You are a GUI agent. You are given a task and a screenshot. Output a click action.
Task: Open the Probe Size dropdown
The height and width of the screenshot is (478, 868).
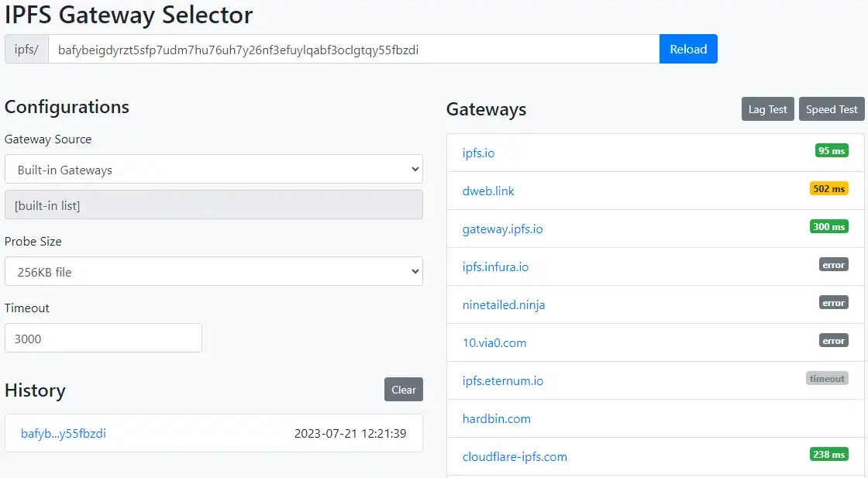(x=214, y=271)
